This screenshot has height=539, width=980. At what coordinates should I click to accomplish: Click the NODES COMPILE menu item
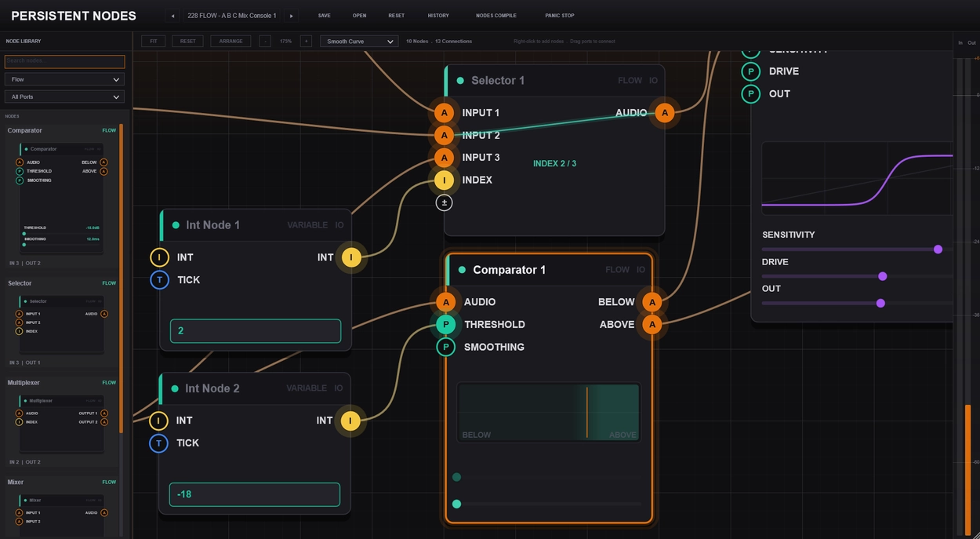[496, 16]
